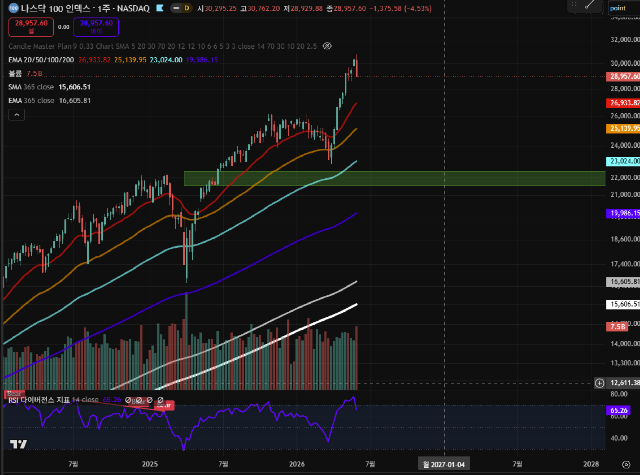Click the red EMA 20 value 26,933.82 in legend
The height and width of the screenshot is (475, 640).
[x=94, y=60]
